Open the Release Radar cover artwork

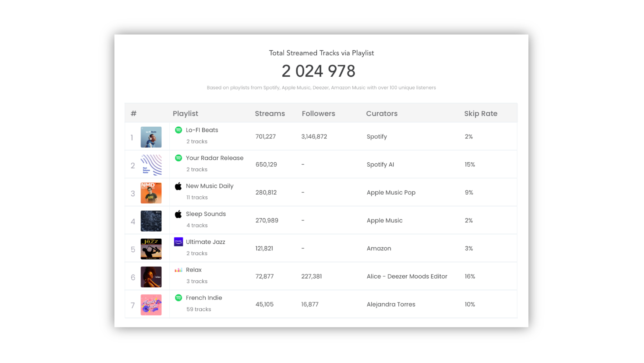(151, 165)
